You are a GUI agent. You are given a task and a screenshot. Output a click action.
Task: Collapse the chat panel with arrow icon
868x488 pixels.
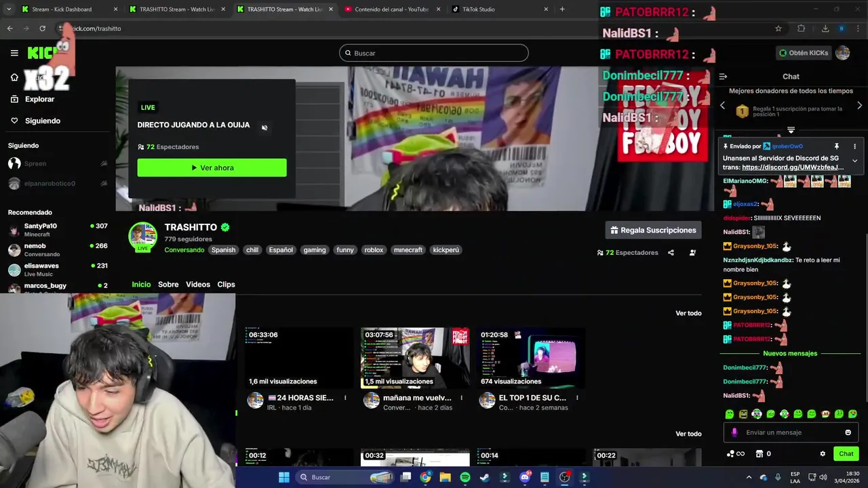723,77
